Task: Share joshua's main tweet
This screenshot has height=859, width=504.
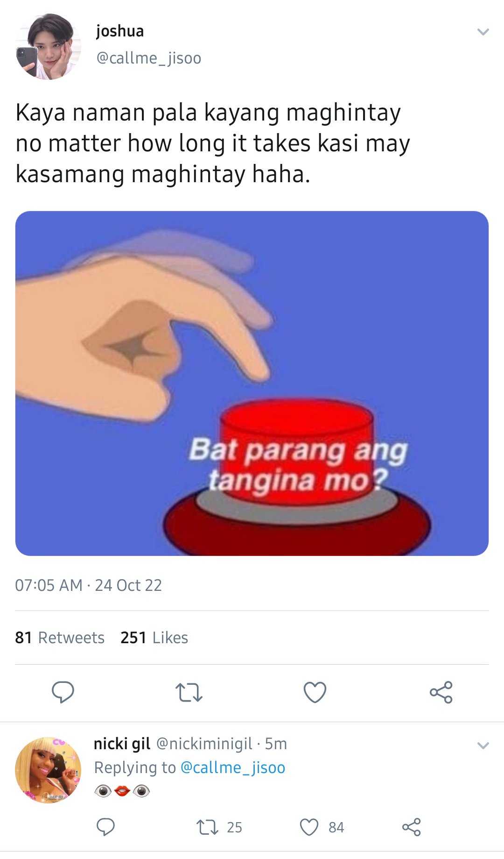Action: point(441,692)
